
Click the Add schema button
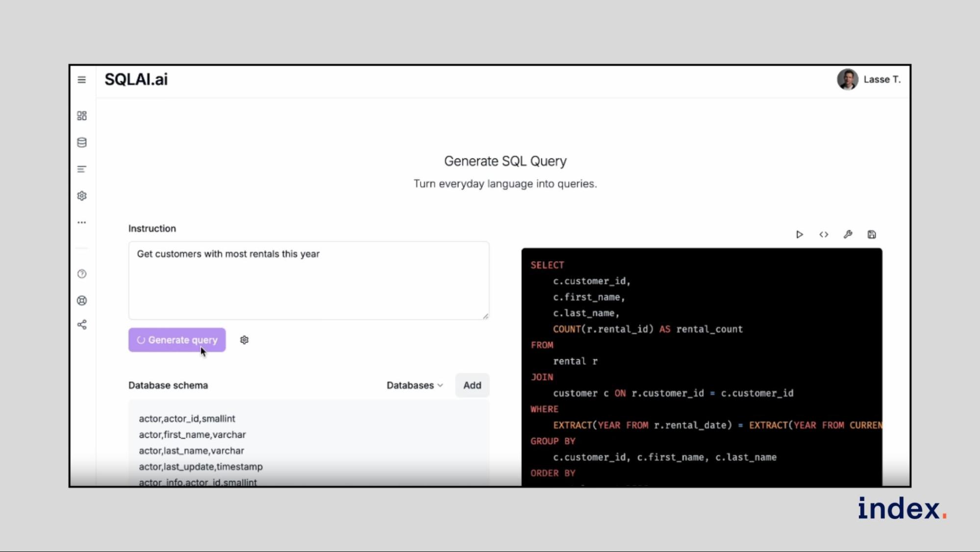point(472,385)
